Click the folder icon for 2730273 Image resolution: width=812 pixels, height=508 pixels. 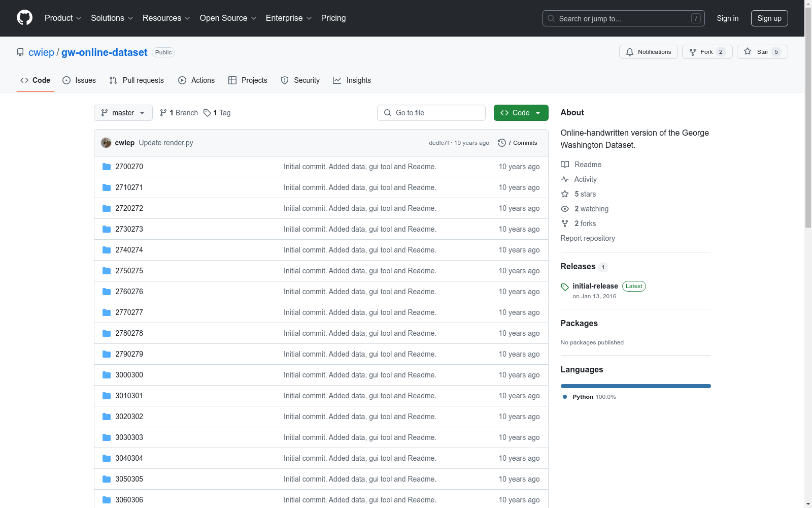tap(107, 229)
